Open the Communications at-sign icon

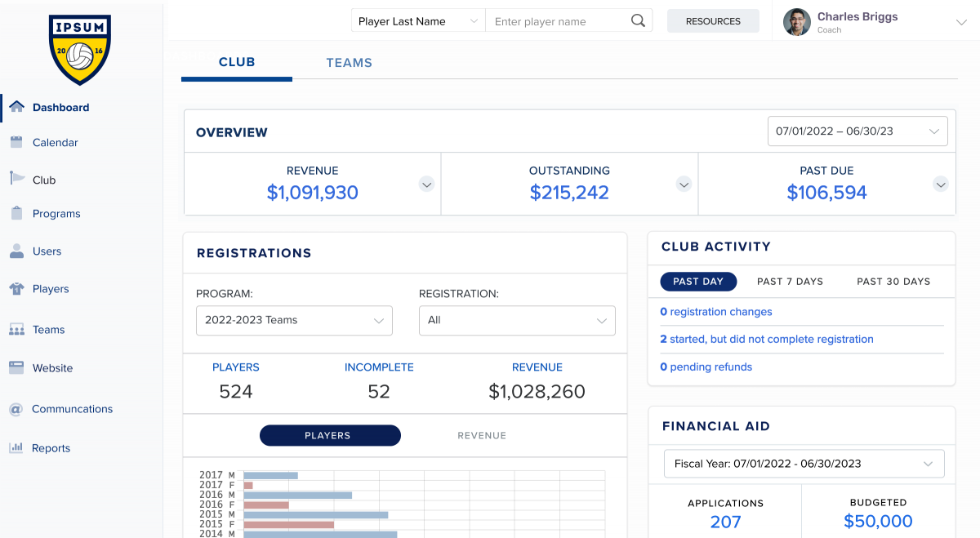coord(16,409)
